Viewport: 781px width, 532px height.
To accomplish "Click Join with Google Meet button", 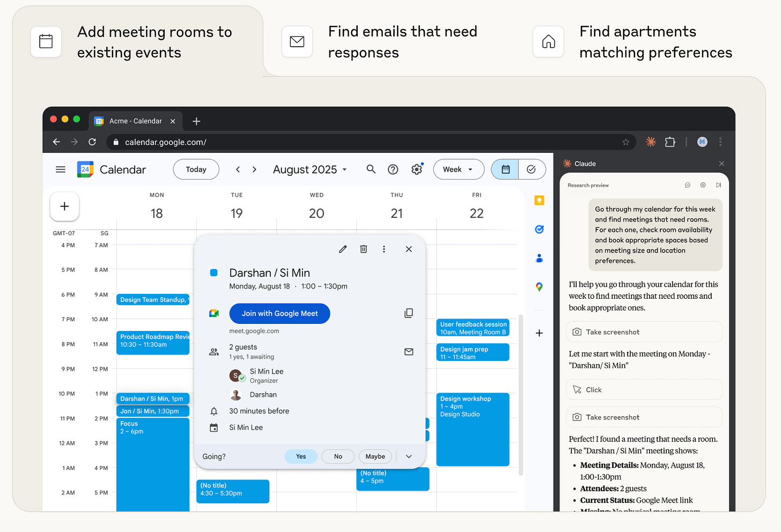I will tap(279, 314).
